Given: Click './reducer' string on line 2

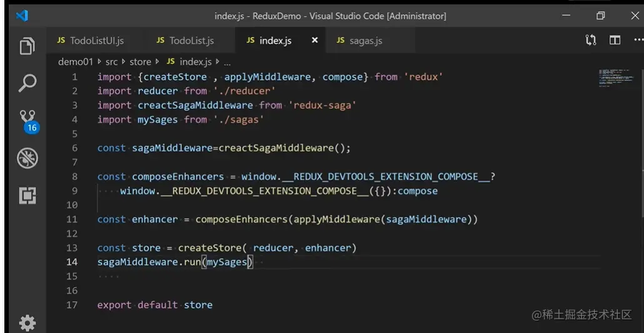Looking at the screenshot, I should [244, 91].
